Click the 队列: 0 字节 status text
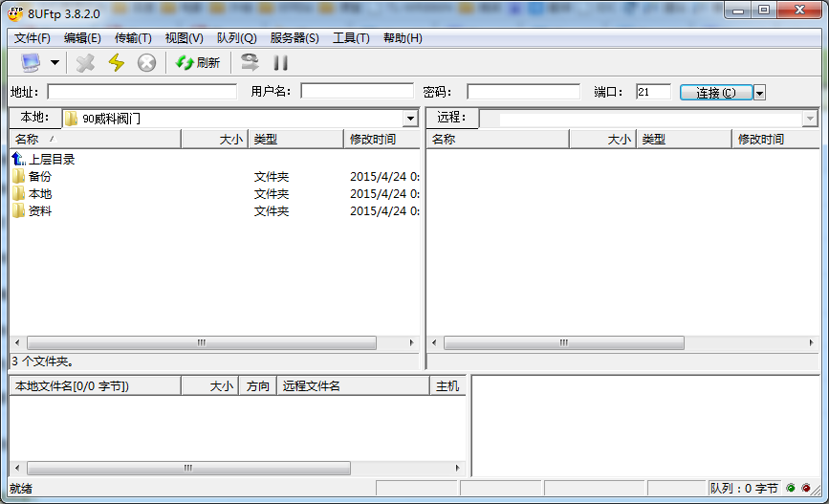 coord(744,488)
